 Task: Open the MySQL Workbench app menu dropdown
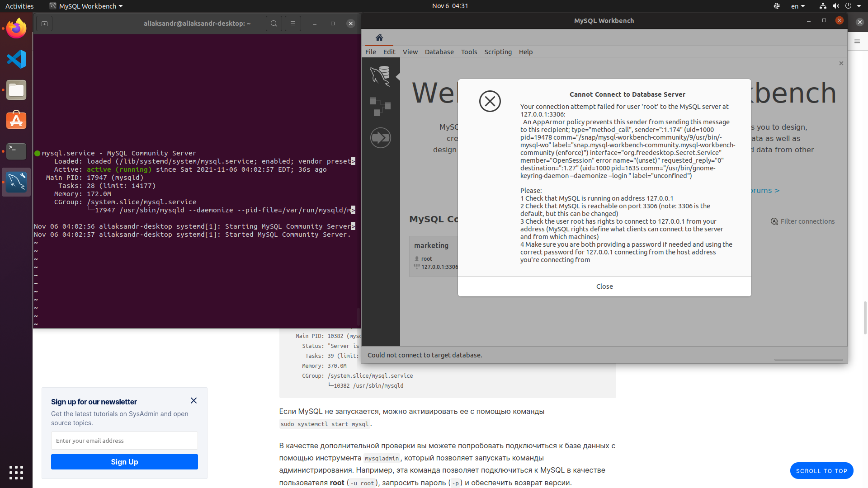pyautogui.click(x=86, y=6)
